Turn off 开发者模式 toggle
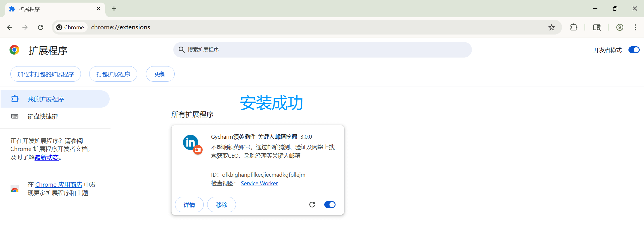644x225 pixels. 634,50
